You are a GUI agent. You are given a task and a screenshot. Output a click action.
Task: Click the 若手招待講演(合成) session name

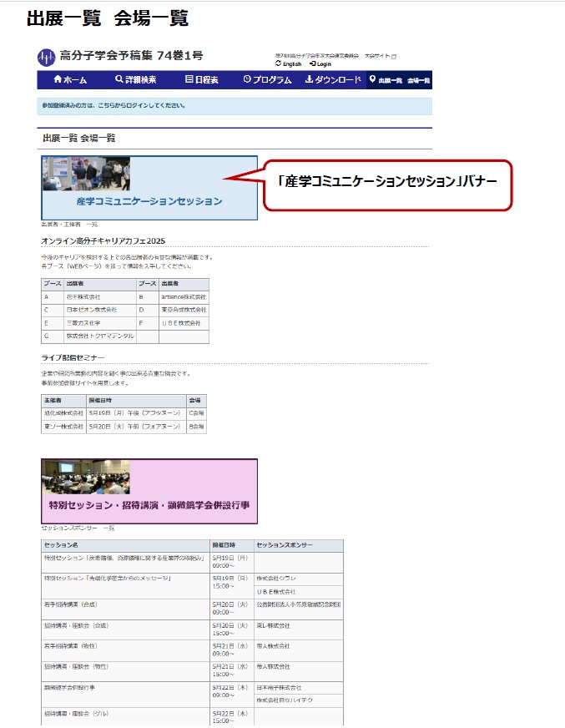coord(71,605)
